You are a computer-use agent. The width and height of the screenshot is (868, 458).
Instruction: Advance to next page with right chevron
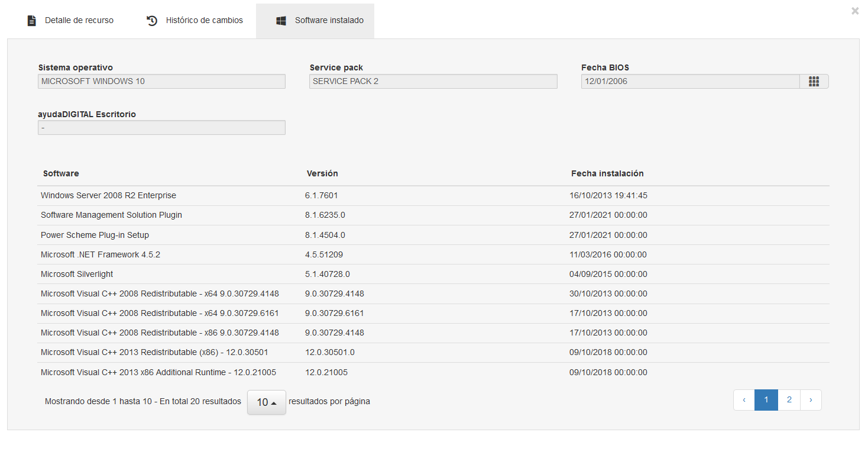[811, 400]
